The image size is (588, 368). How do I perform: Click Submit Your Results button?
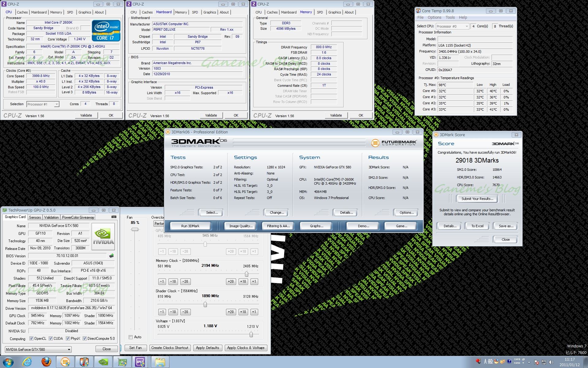point(477,199)
